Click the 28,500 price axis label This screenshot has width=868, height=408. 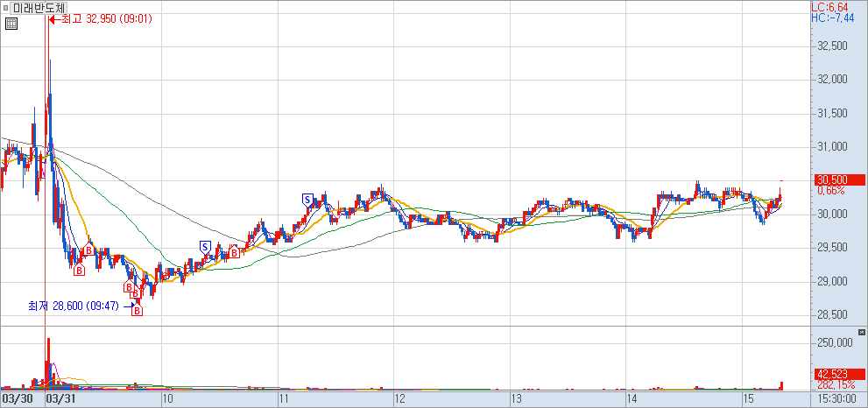(x=832, y=315)
